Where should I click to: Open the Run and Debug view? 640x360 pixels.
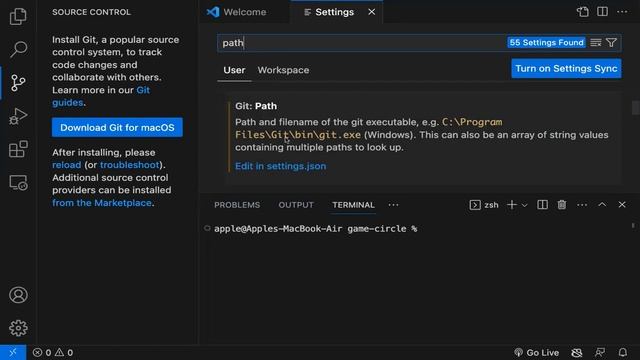[18, 116]
